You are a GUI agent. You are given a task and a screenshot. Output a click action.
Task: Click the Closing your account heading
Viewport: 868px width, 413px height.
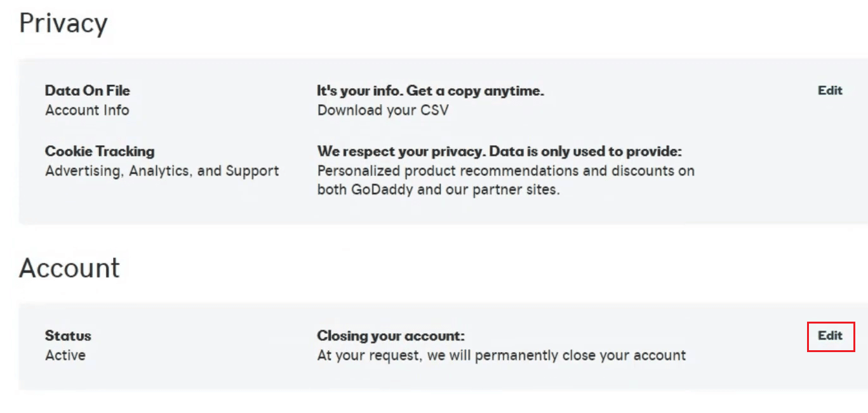(x=391, y=336)
